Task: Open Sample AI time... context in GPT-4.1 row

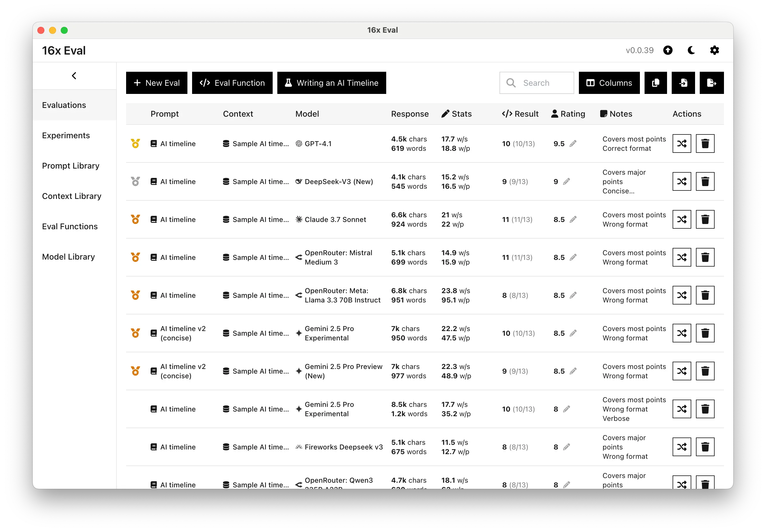Action: tap(255, 144)
